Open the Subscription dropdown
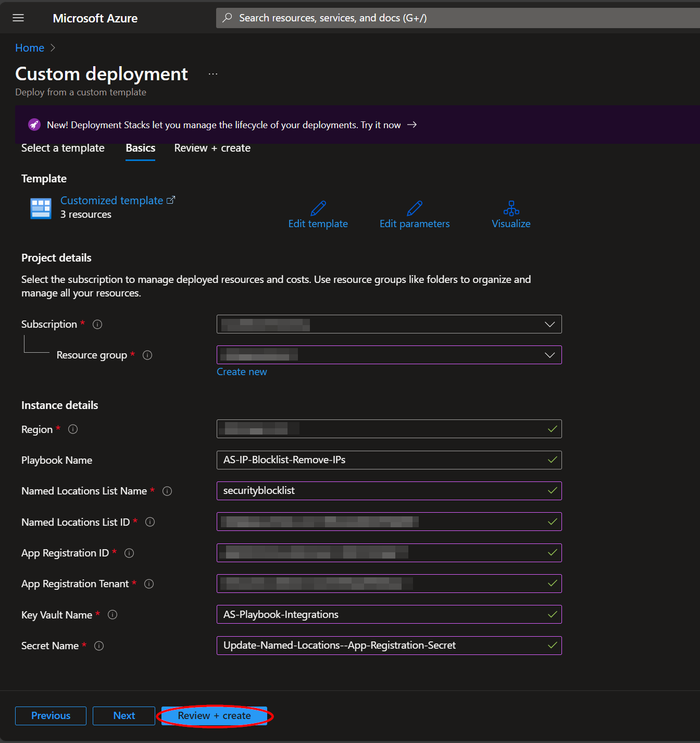Image resolution: width=700 pixels, height=743 pixels. (389, 324)
